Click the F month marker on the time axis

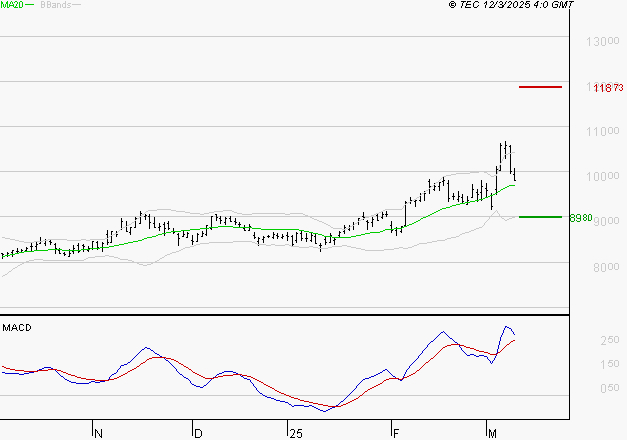click(396, 434)
